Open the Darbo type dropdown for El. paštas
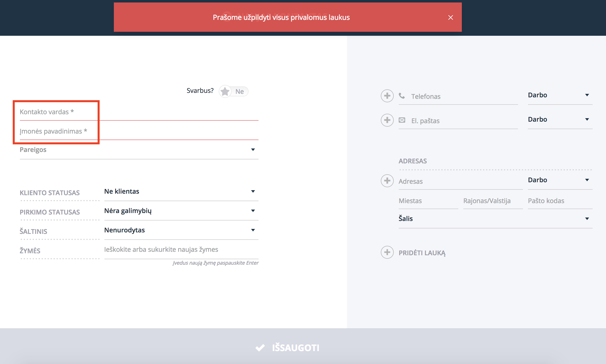The height and width of the screenshot is (364, 606). pos(560,119)
